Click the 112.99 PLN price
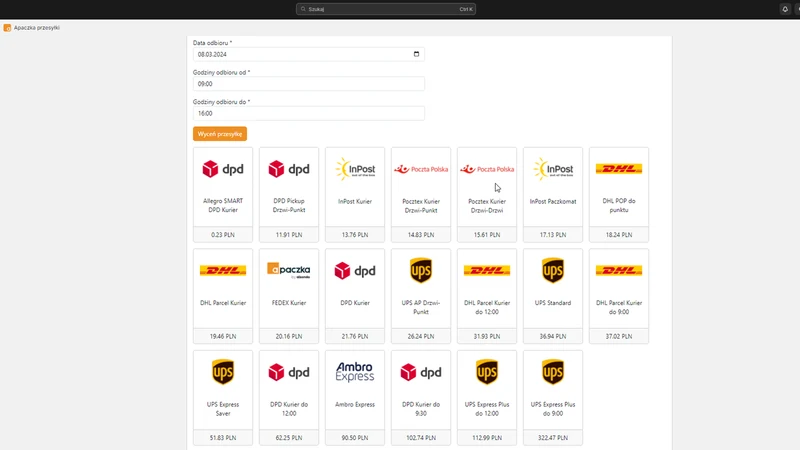The width and height of the screenshot is (800, 450). (487, 438)
